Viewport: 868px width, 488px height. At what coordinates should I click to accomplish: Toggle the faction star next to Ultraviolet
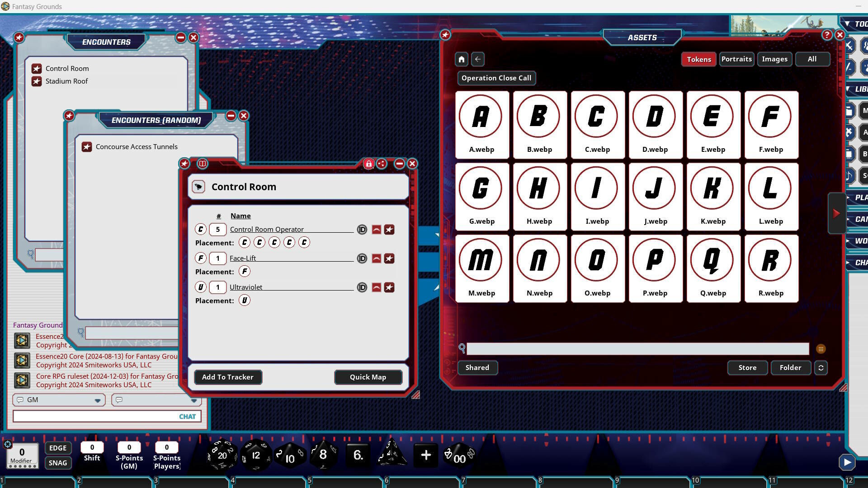[x=389, y=287]
